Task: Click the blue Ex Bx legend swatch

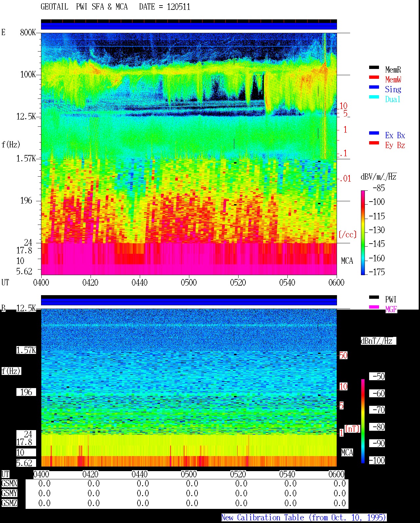Action: (374, 133)
